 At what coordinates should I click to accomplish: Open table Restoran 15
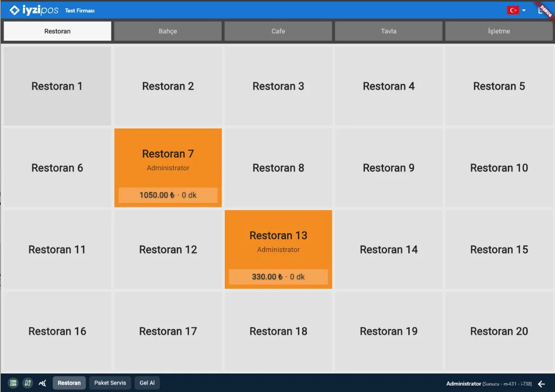pos(499,250)
